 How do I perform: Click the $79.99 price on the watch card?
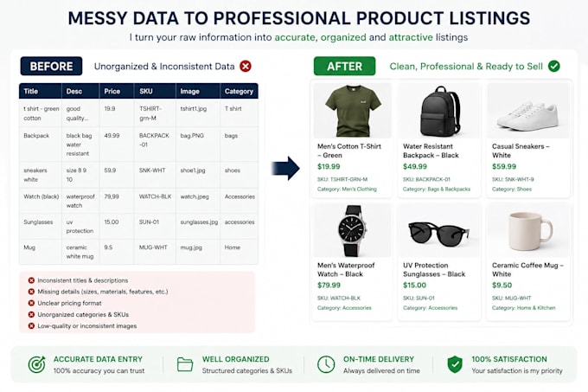pos(329,286)
